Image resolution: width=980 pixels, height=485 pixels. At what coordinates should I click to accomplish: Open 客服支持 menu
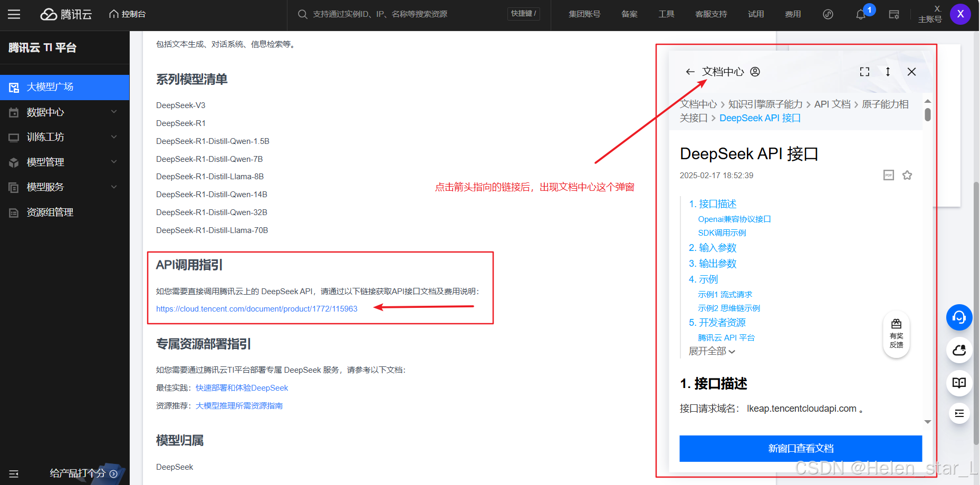[711, 14]
